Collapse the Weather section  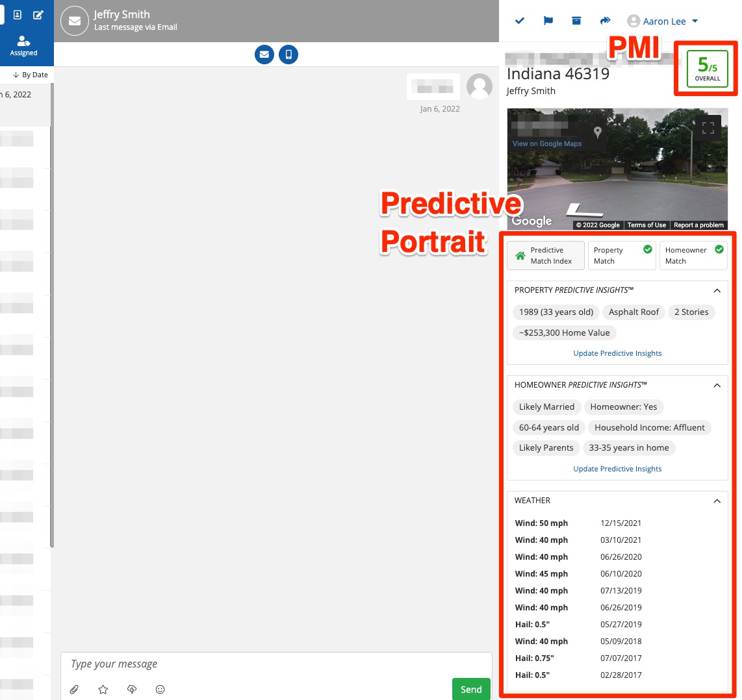click(717, 501)
